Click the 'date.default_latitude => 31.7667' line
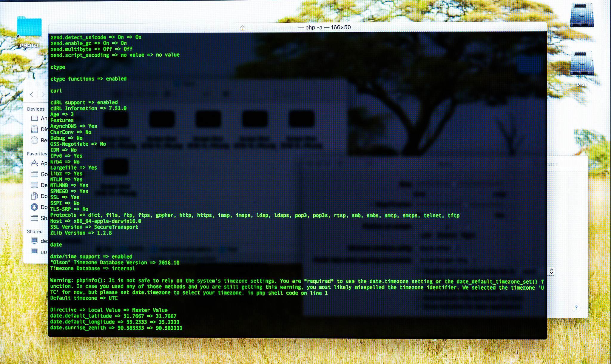Viewport: 611px width, 364px height. pos(113,316)
